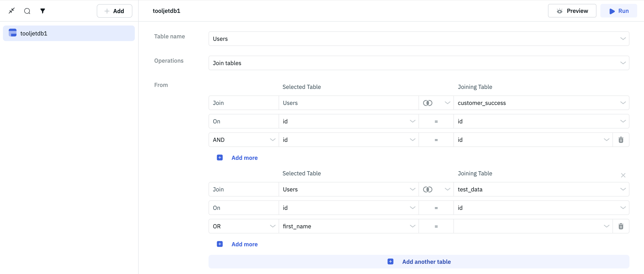644x274 pixels.
Task: Click the filter funnel icon
Action: [x=42, y=11]
